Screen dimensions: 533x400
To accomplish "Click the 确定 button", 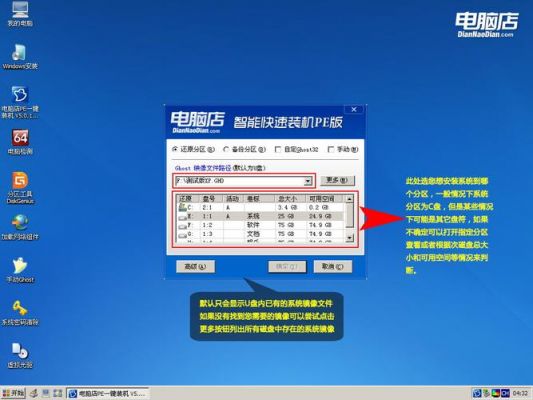I will click(287, 267).
